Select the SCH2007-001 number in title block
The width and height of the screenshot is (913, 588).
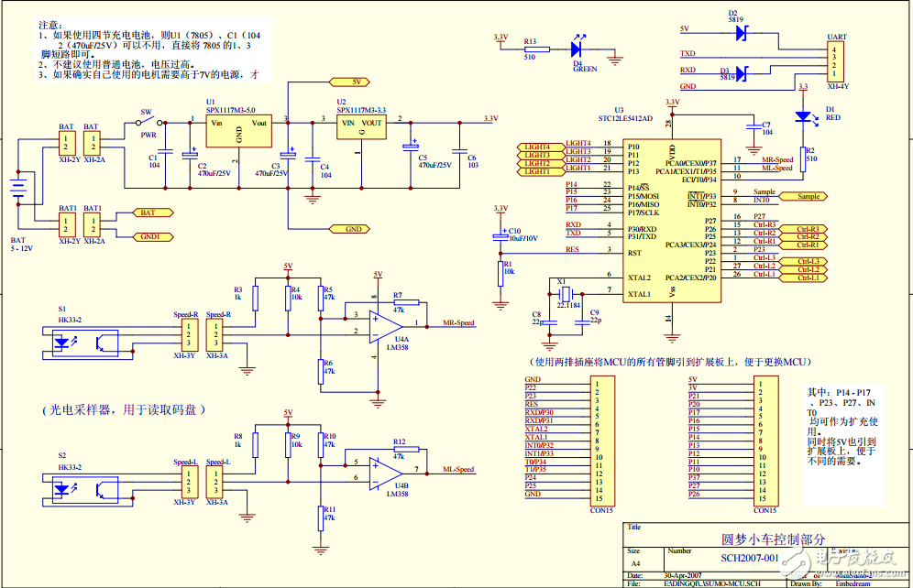pos(748,556)
